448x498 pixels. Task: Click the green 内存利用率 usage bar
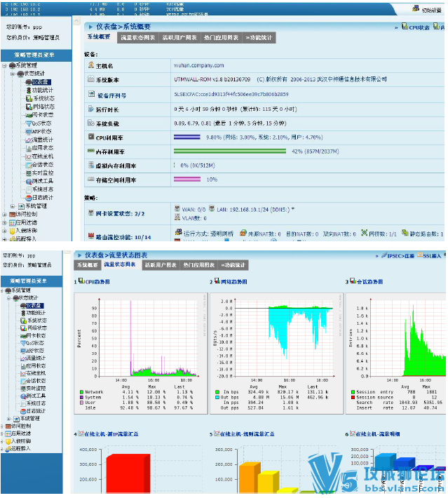click(229, 151)
